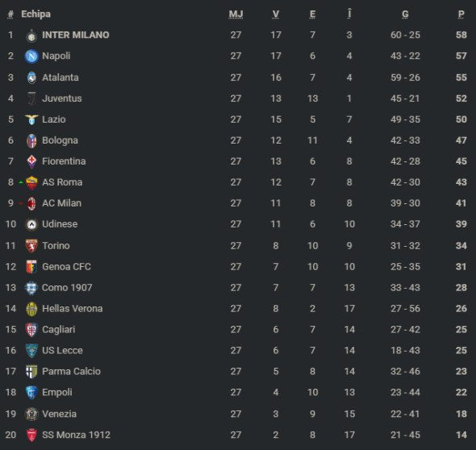Select the Juventus logo icon
Viewport: 476px width, 450px height.
point(31,98)
